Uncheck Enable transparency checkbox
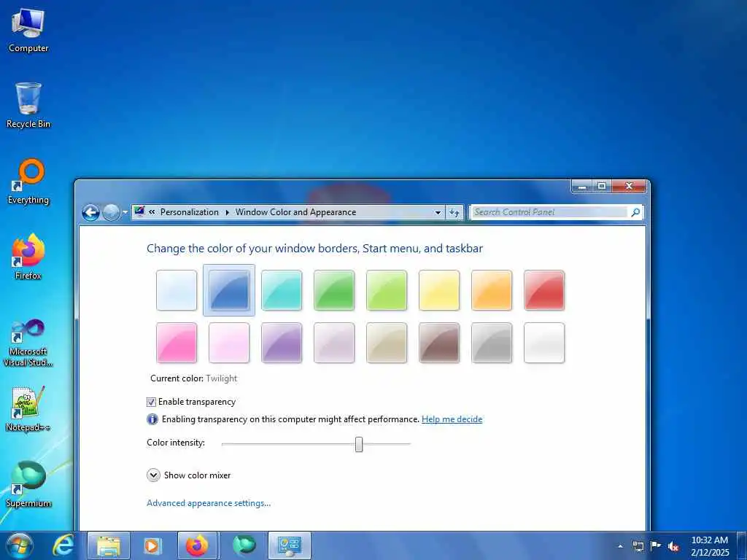 pos(151,402)
